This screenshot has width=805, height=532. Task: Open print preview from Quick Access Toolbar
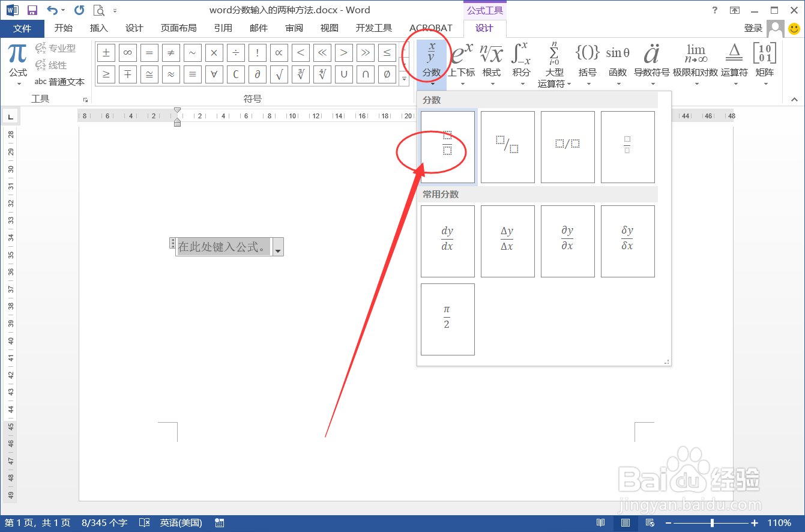click(98, 10)
